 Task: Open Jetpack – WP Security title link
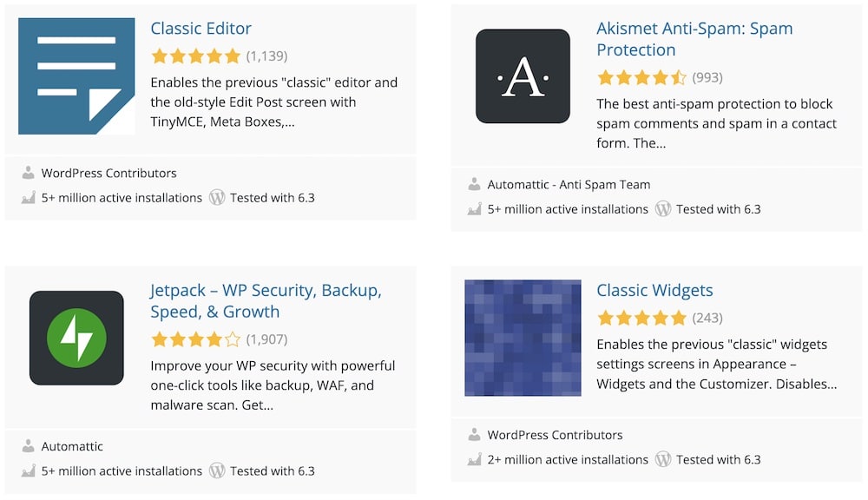(x=266, y=300)
